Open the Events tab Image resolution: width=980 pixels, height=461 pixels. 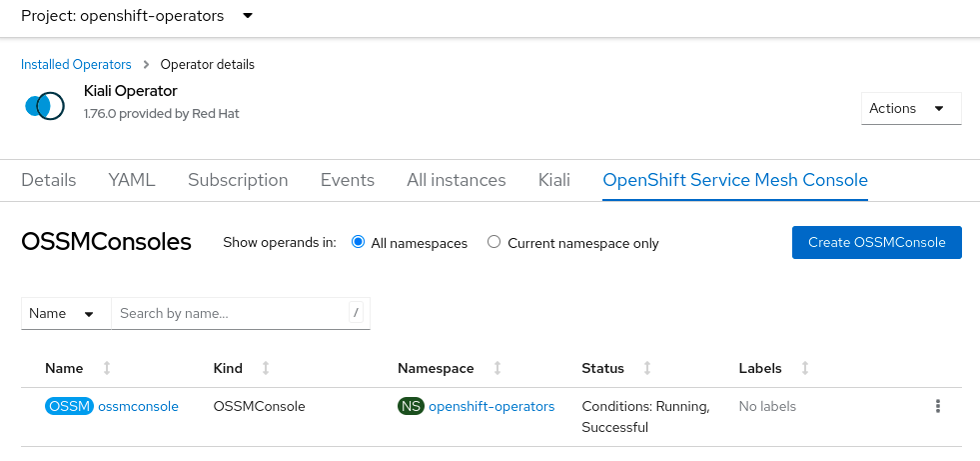(348, 180)
